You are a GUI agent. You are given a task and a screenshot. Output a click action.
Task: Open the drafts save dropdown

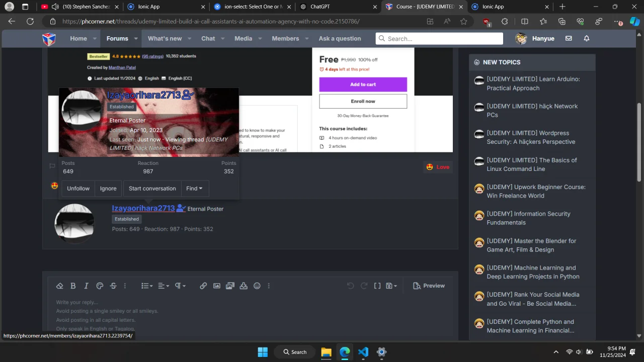pyautogui.click(x=391, y=286)
